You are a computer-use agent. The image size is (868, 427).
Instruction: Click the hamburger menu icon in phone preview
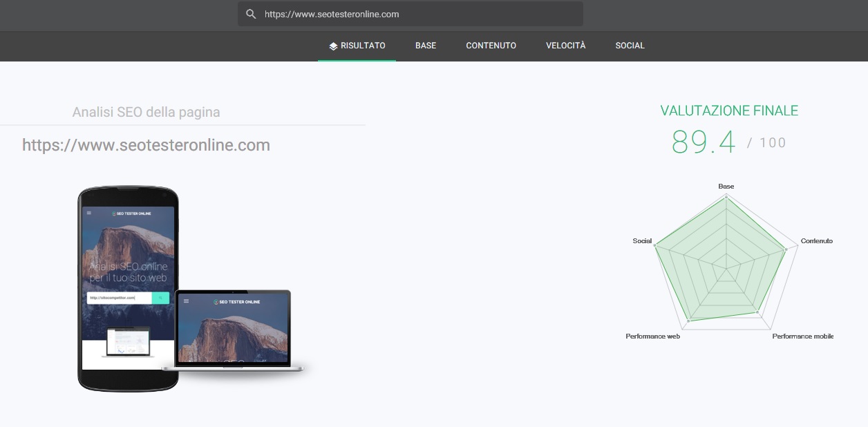88,213
